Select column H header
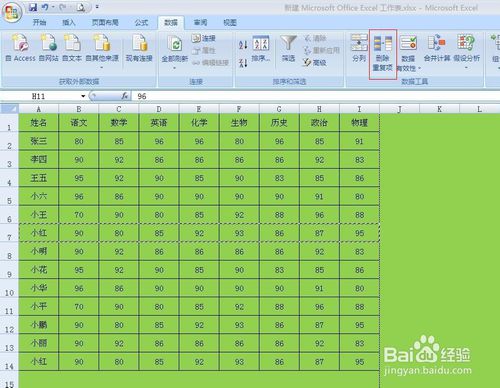The width and height of the screenshot is (500, 388). tap(319, 109)
